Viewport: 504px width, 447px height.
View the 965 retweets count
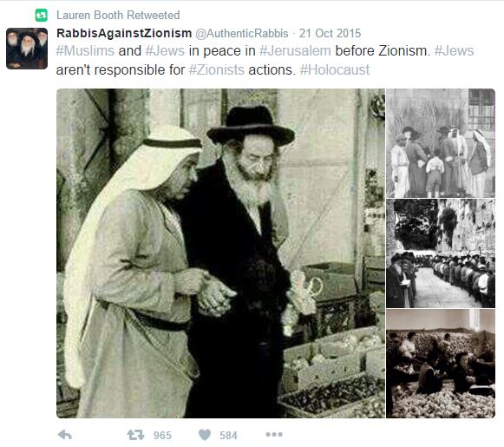click(x=162, y=436)
